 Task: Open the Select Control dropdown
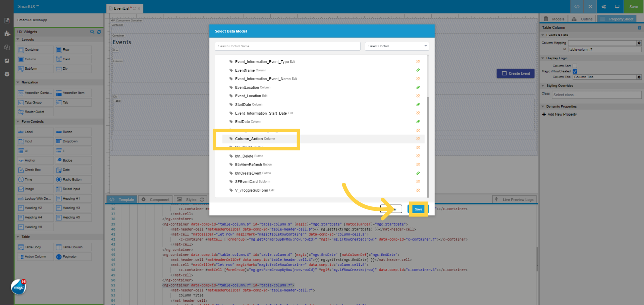point(397,46)
